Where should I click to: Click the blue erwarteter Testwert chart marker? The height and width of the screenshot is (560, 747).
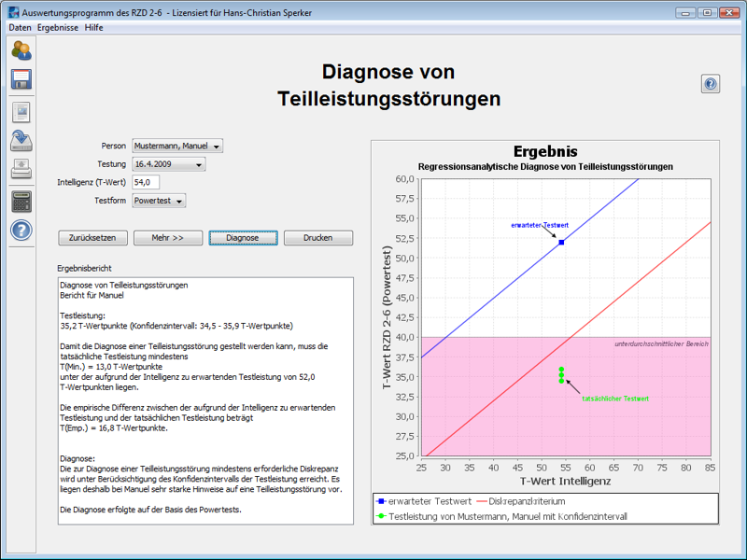561,243
